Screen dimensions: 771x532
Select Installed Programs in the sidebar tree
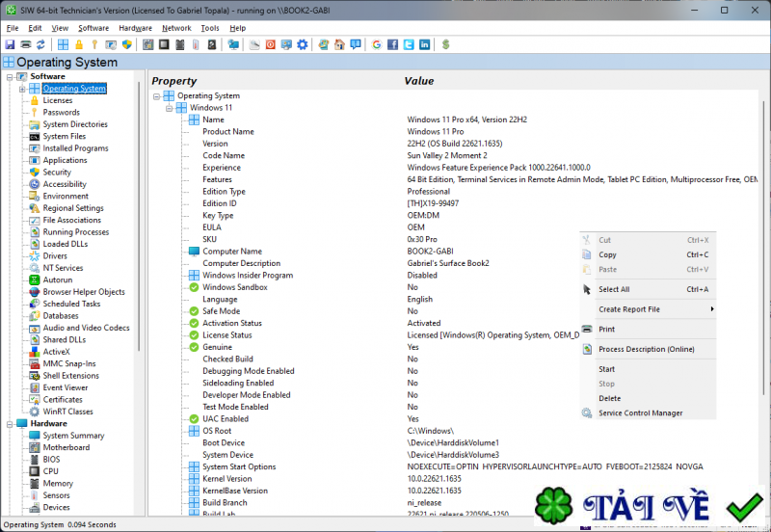point(75,148)
